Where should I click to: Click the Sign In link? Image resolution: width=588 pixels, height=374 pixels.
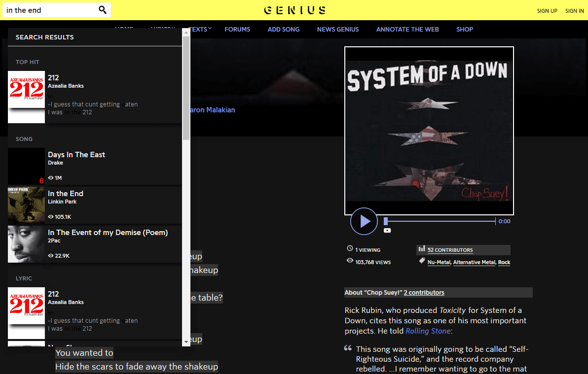[x=575, y=11]
